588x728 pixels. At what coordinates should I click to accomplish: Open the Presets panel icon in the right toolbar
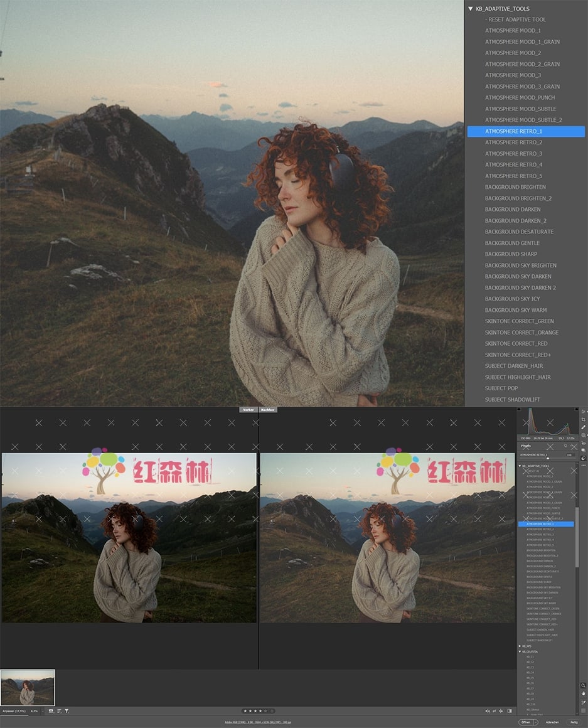point(584,458)
